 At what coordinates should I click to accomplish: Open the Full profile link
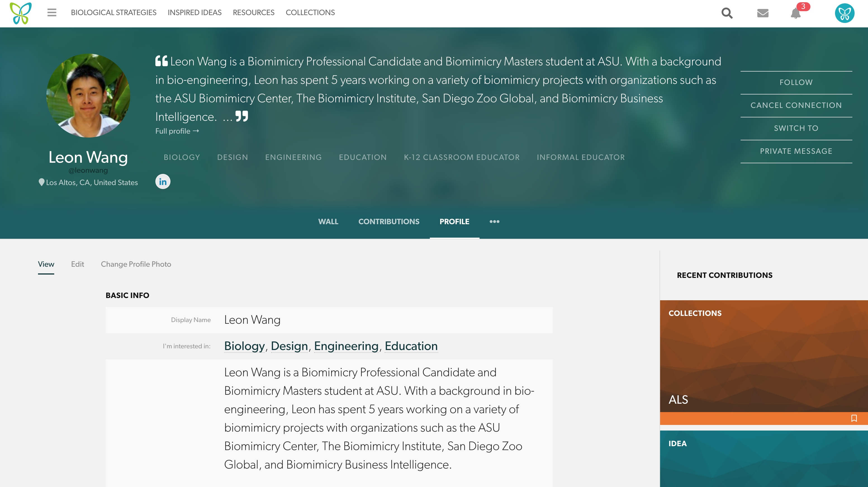click(x=177, y=131)
